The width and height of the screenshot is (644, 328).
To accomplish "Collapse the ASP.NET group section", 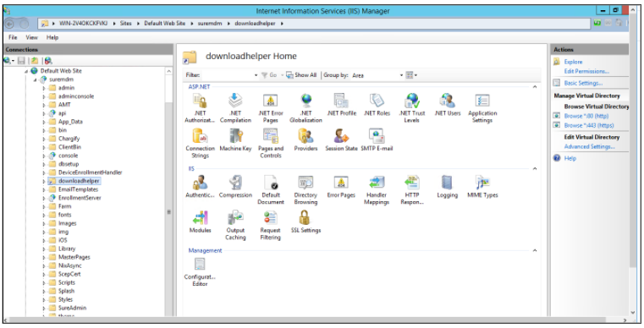I will point(535,87).
